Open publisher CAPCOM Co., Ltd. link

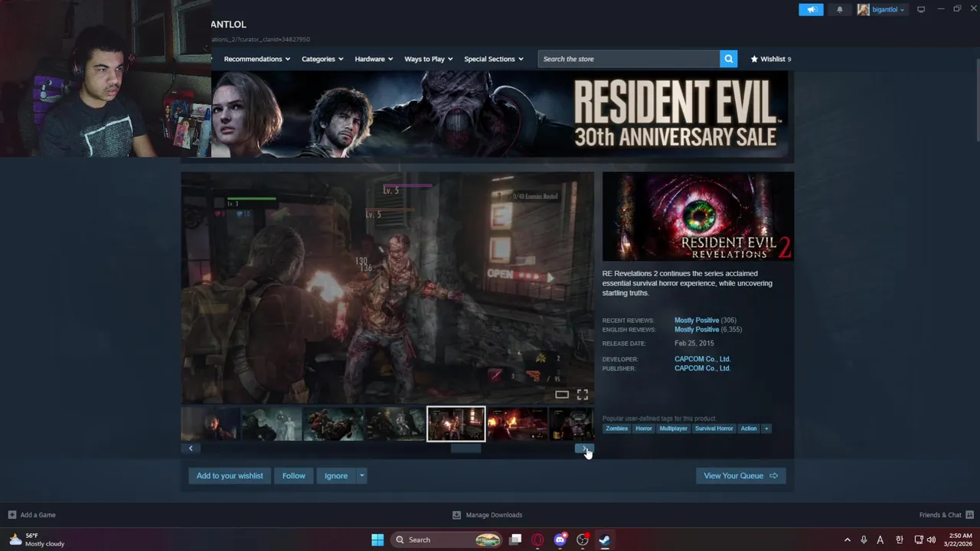click(x=702, y=368)
